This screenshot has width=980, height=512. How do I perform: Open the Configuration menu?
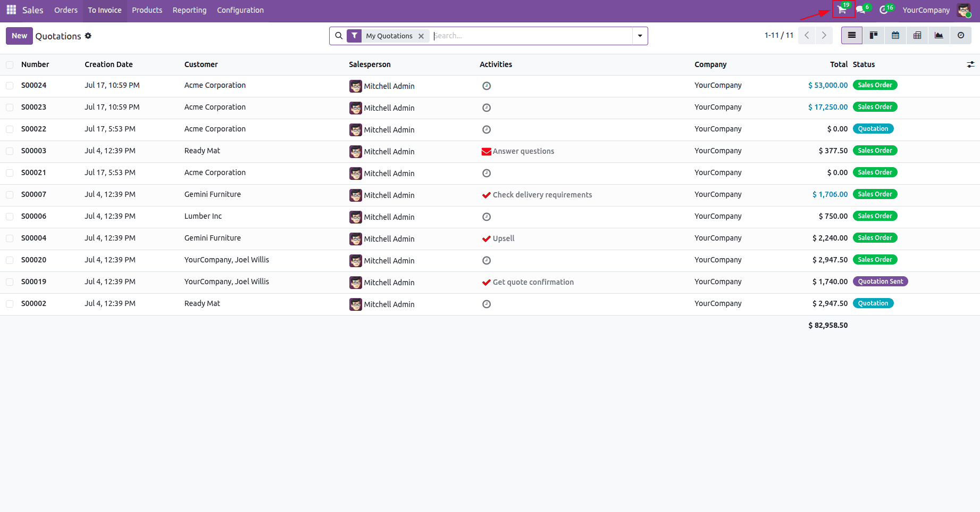click(240, 10)
